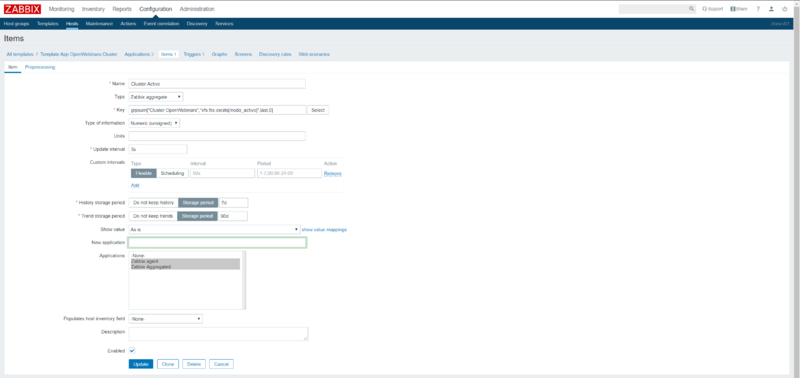Go to Actions submenu
Viewport: 800px width, 378px height.
[x=128, y=24]
